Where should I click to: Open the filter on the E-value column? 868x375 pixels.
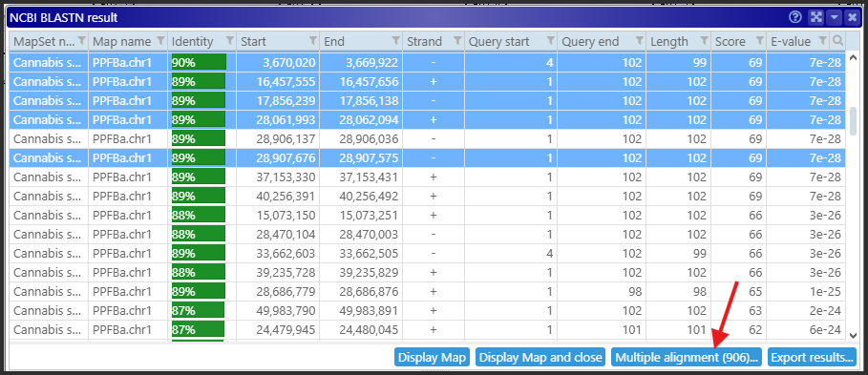pyautogui.click(x=822, y=40)
